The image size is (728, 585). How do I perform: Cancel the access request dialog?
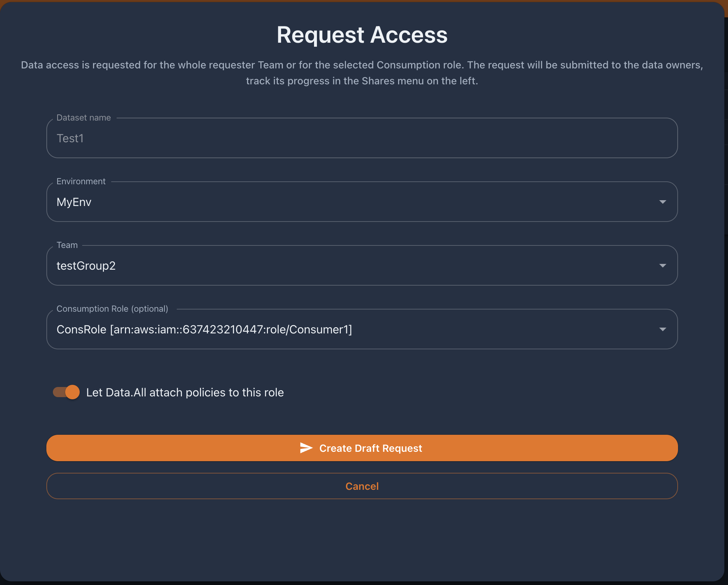pos(362,486)
